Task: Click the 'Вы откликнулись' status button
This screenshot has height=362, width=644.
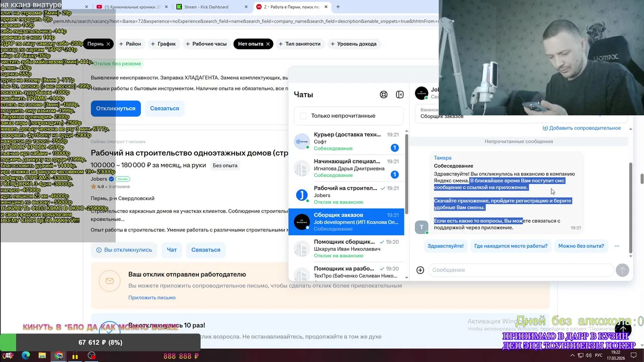Action: click(124, 250)
